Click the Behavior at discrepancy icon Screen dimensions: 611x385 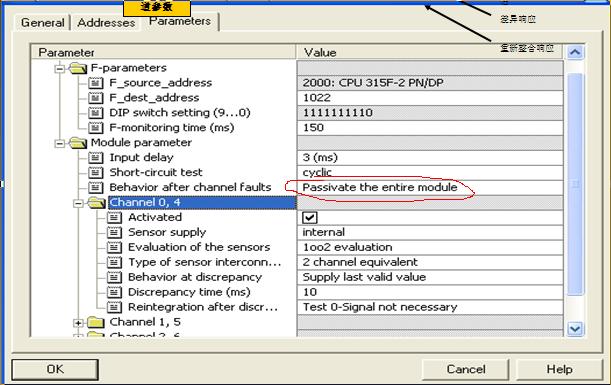point(114,277)
